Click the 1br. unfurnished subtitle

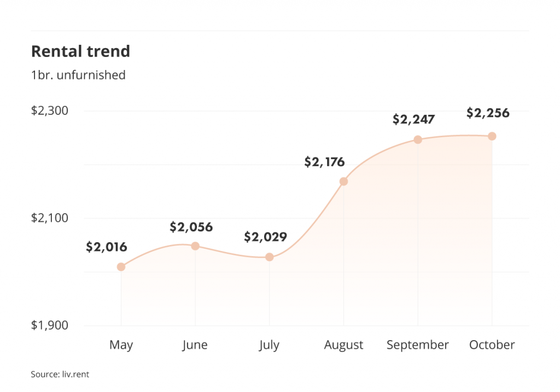78,75
